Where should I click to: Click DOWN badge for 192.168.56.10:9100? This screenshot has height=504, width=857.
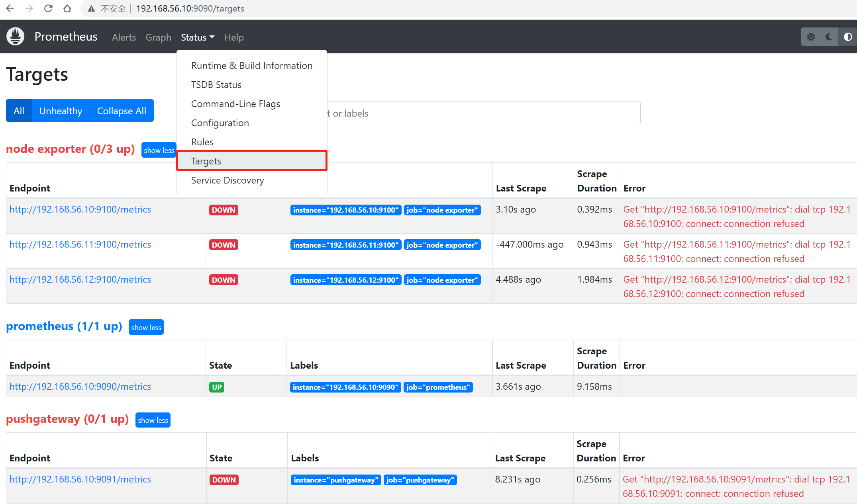tap(224, 210)
